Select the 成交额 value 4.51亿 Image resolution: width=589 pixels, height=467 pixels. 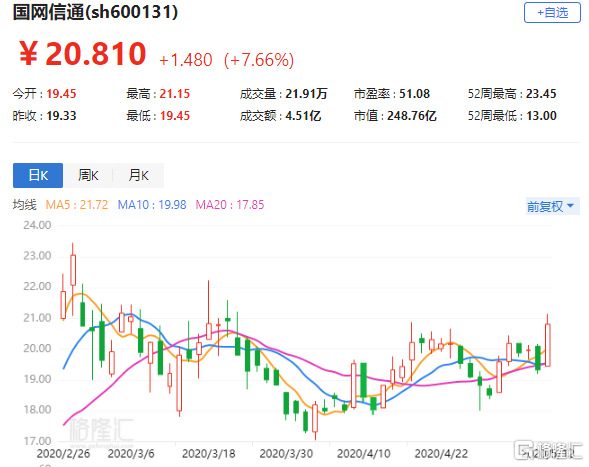[x=303, y=116]
